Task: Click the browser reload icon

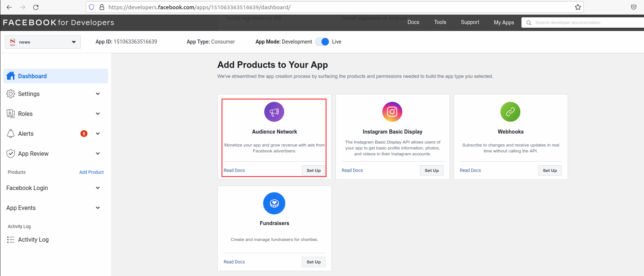Action: tap(36, 7)
